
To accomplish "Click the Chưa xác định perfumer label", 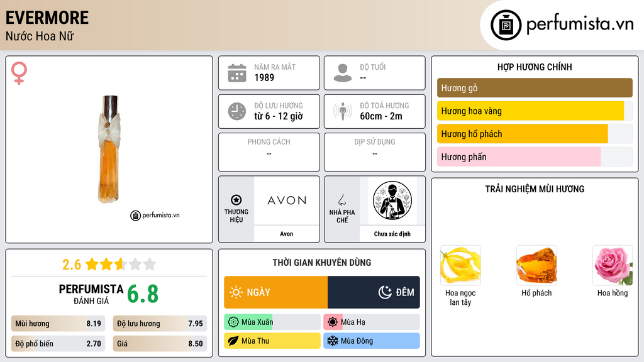I will coord(392,234).
